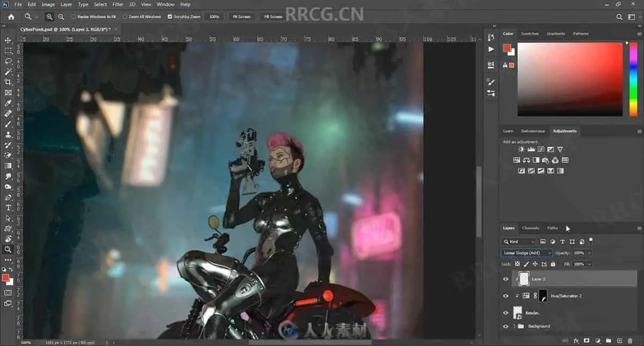Hide Layer 2 visibility eye
644x346 pixels.
pyautogui.click(x=506, y=279)
